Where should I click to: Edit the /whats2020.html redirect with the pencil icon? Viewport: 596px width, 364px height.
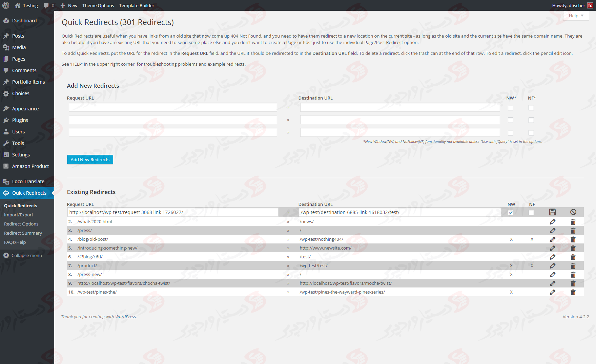point(553,221)
